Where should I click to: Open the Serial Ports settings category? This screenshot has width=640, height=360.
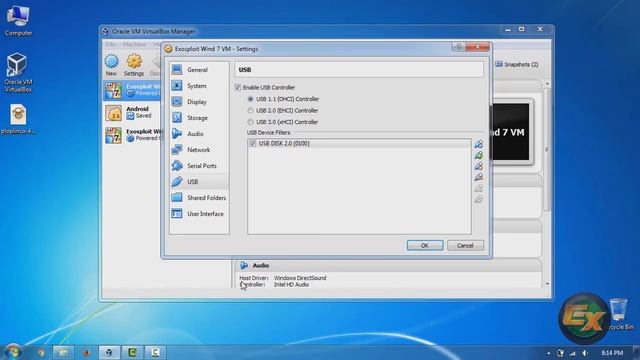pyautogui.click(x=199, y=166)
